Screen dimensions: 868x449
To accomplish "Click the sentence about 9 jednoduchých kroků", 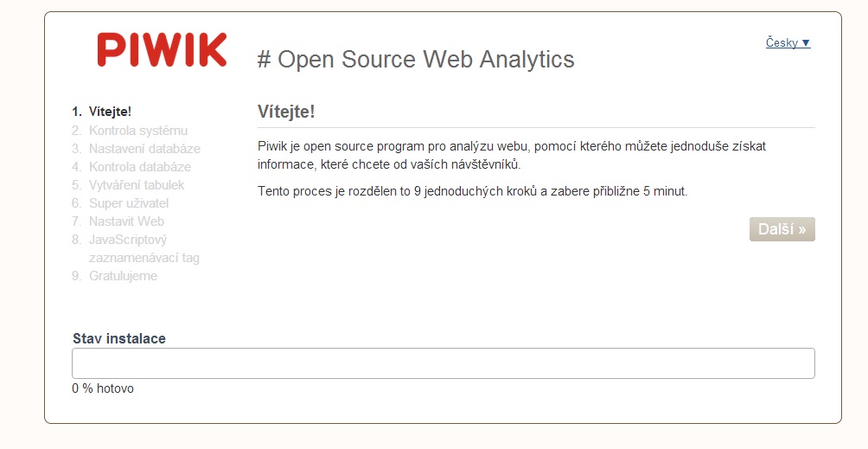I will tap(472, 191).
